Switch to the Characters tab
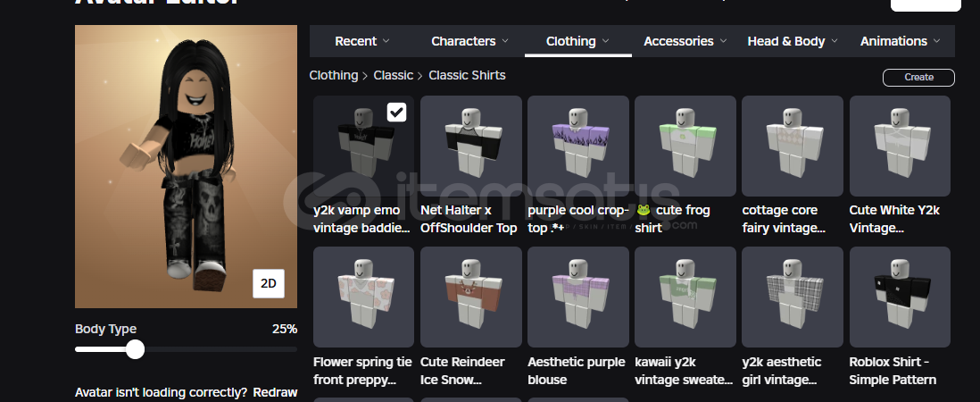 [x=463, y=41]
